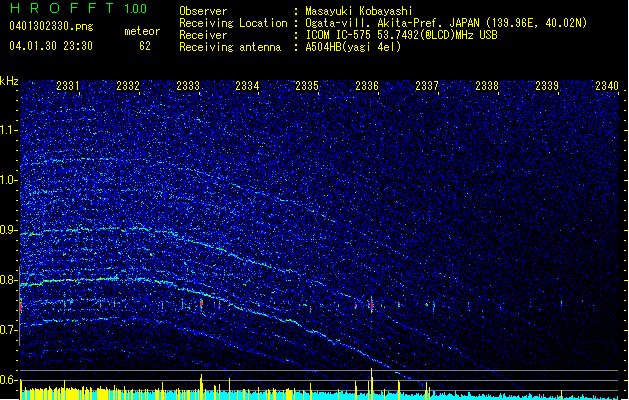This screenshot has width=629, height=400.
Task: Click observer name Masayuki Kobayashi
Action: (x=359, y=11)
